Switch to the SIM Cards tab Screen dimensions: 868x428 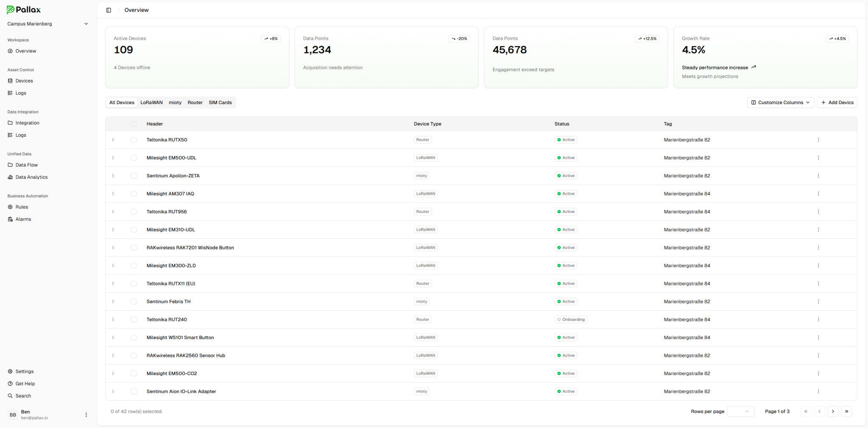tap(220, 102)
